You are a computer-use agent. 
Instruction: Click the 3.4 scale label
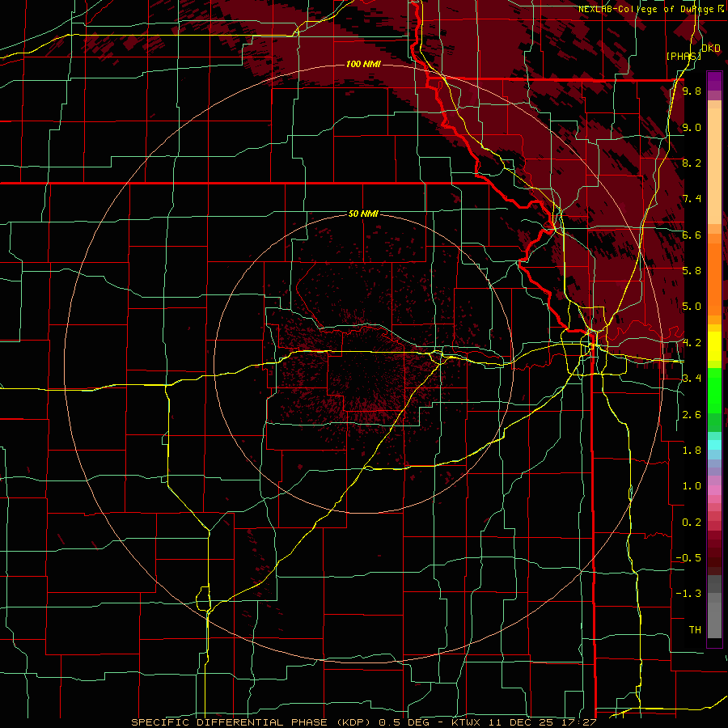coord(692,379)
